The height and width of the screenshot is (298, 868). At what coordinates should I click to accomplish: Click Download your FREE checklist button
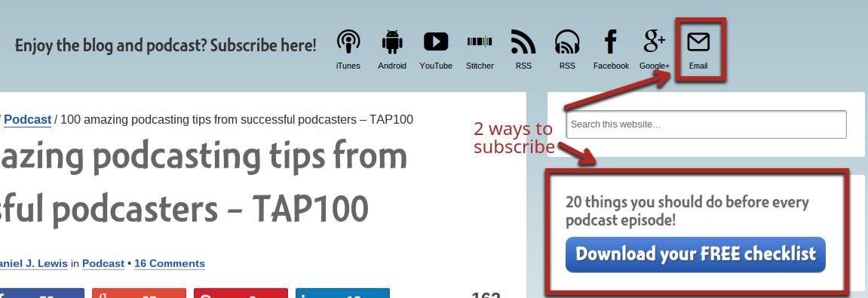[x=695, y=254]
